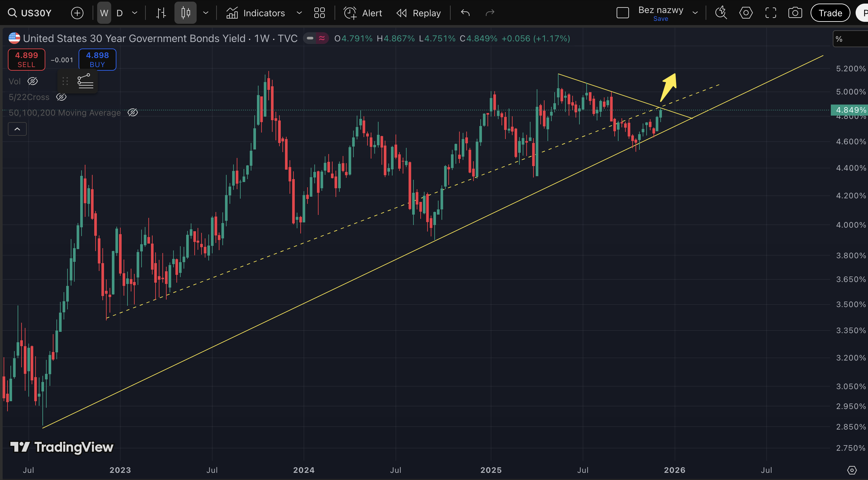The width and height of the screenshot is (868, 480).
Task: Open the Indicators menu
Action: (x=256, y=13)
